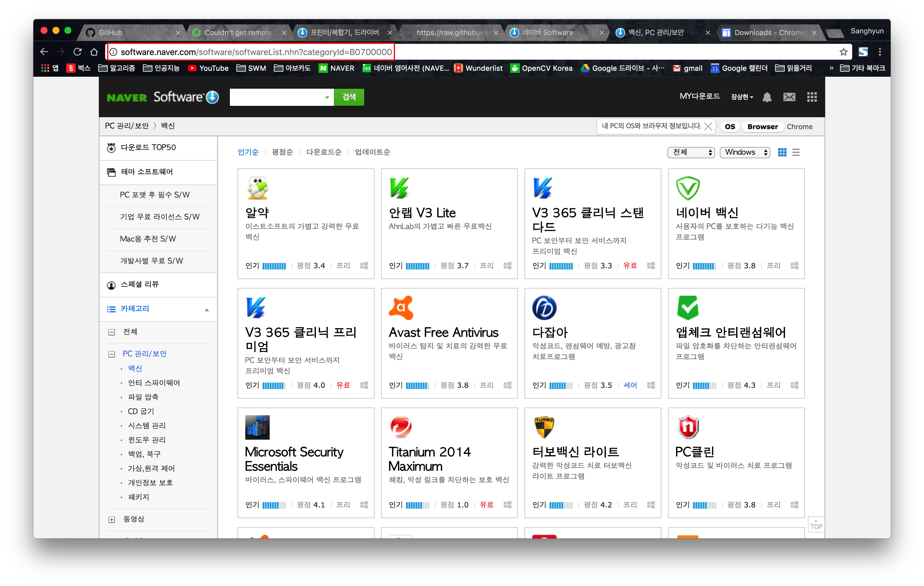Click the browser reload icon

pos(77,52)
